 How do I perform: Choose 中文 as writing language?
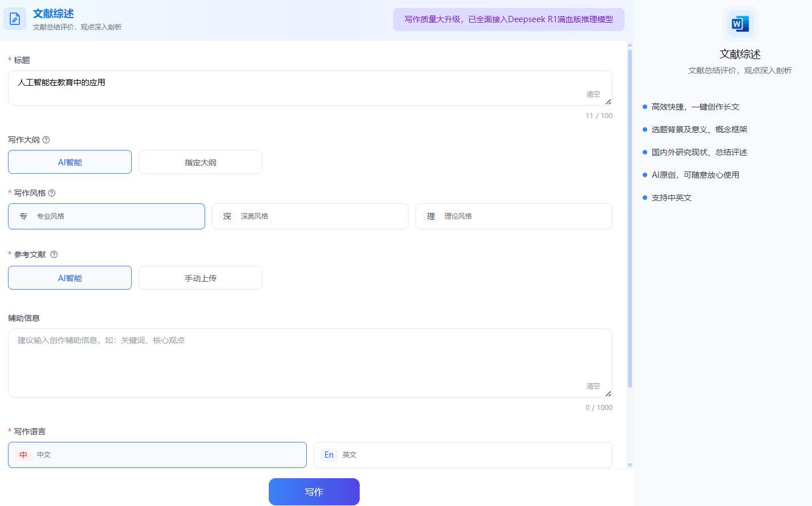pyautogui.click(x=157, y=455)
